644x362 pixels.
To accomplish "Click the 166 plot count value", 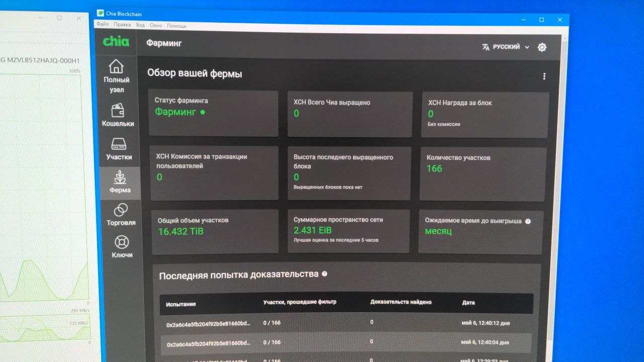I will [x=434, y=168].
